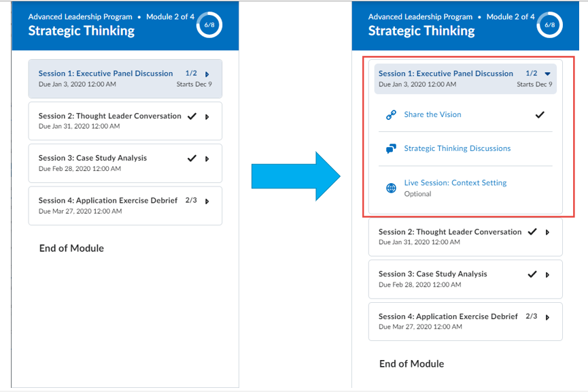Click Session 2 completion checkmark in left panel

(x=192, y=116)
